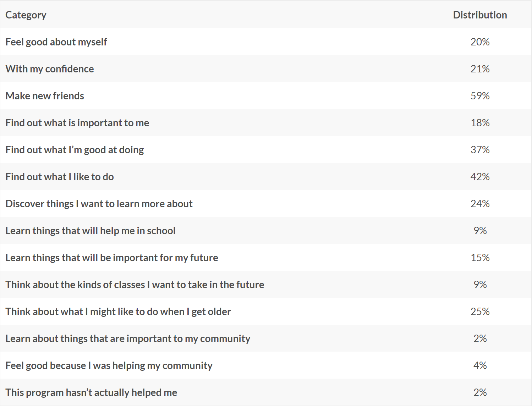The width and height of the screenshot is (532, 407).
Task: Click 'This program hasn't actually helped me'
Action: coord(91,392)
